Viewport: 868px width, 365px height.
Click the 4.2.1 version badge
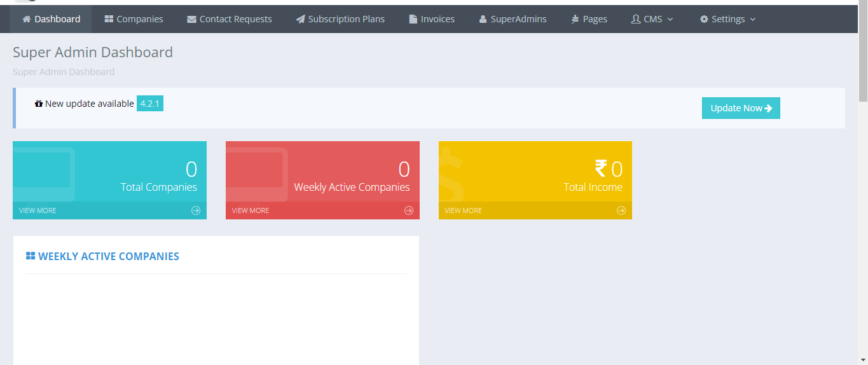(x=150, y=103)
